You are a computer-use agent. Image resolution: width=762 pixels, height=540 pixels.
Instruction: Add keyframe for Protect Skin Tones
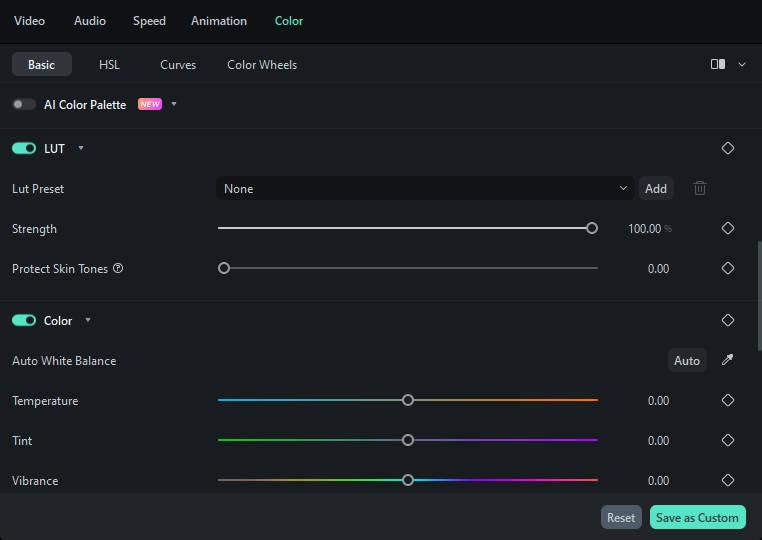coord(727,268)
